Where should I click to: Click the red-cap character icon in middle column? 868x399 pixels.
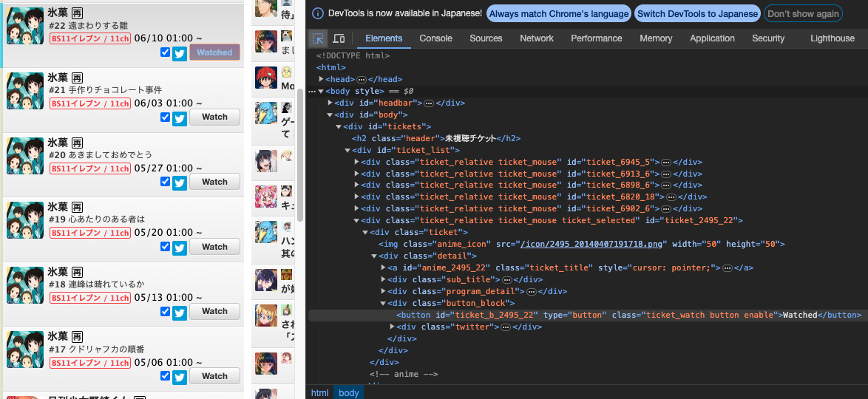pyautogui.click(x=265, y=78)
